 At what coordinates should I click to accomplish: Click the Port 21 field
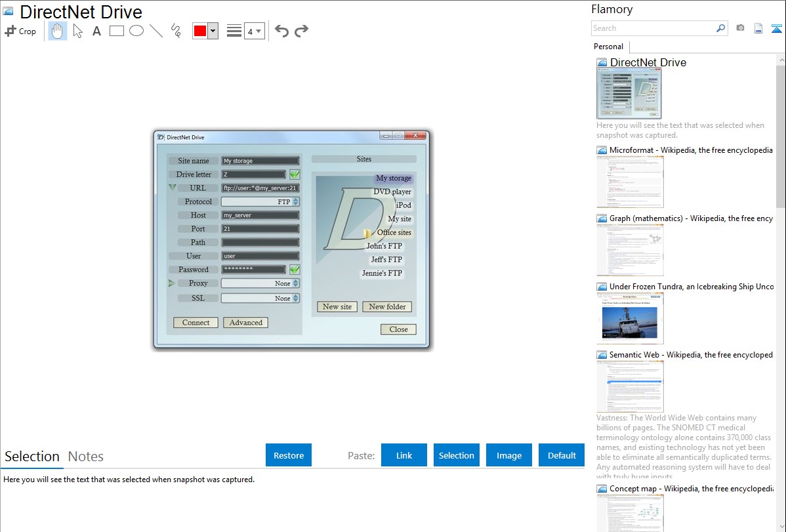click(260, 229)
